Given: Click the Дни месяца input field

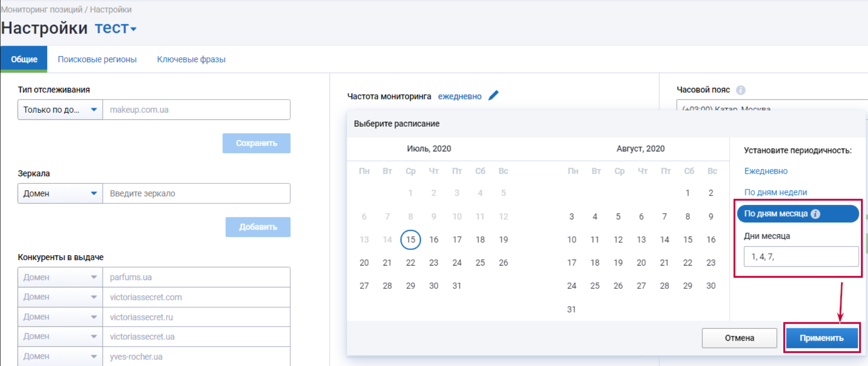Looking at the screenshot, I should pos(801,256).
